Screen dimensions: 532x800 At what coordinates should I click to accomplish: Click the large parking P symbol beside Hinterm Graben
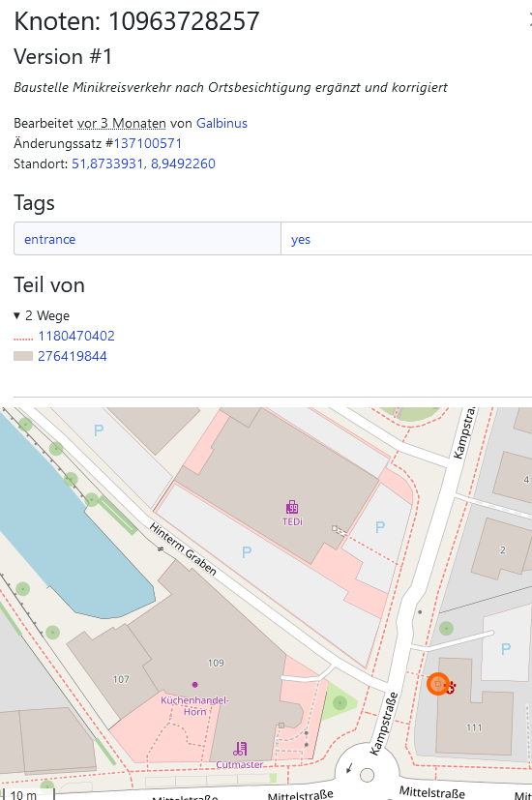247,552
